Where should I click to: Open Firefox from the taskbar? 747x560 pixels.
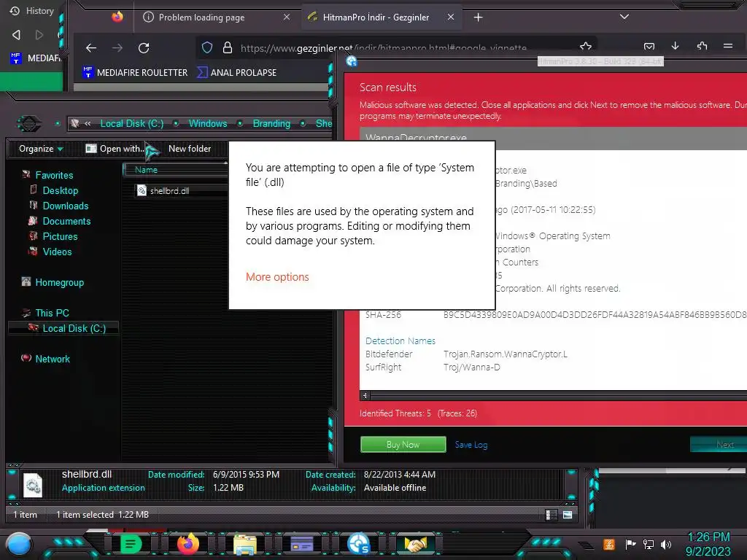point(187,543)
